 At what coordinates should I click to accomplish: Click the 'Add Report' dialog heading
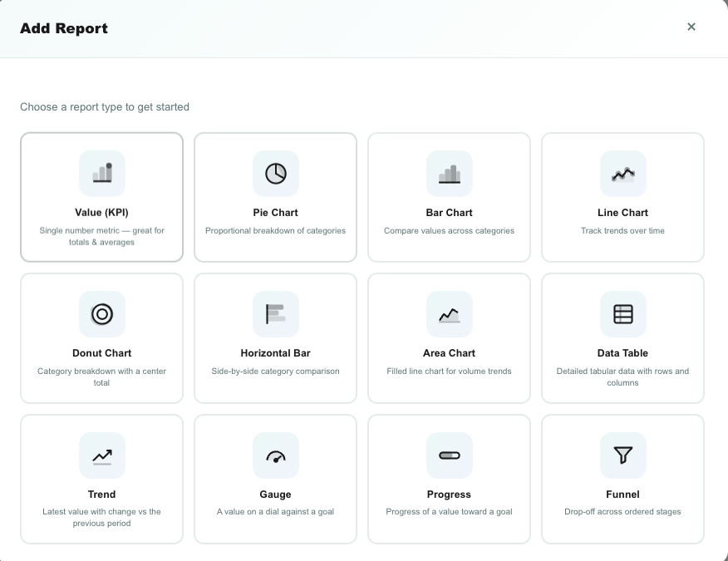tap(64, 28)
